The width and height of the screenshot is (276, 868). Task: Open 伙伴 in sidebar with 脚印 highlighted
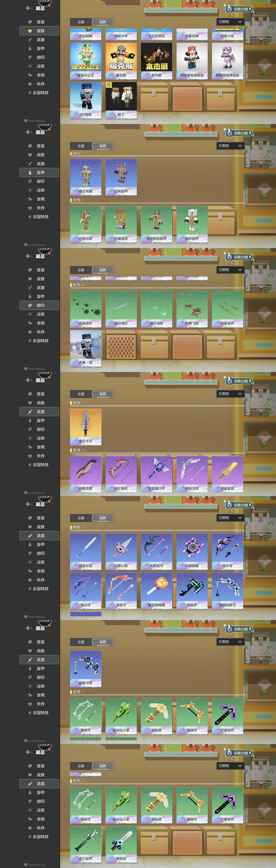click(x=39, y=332)
